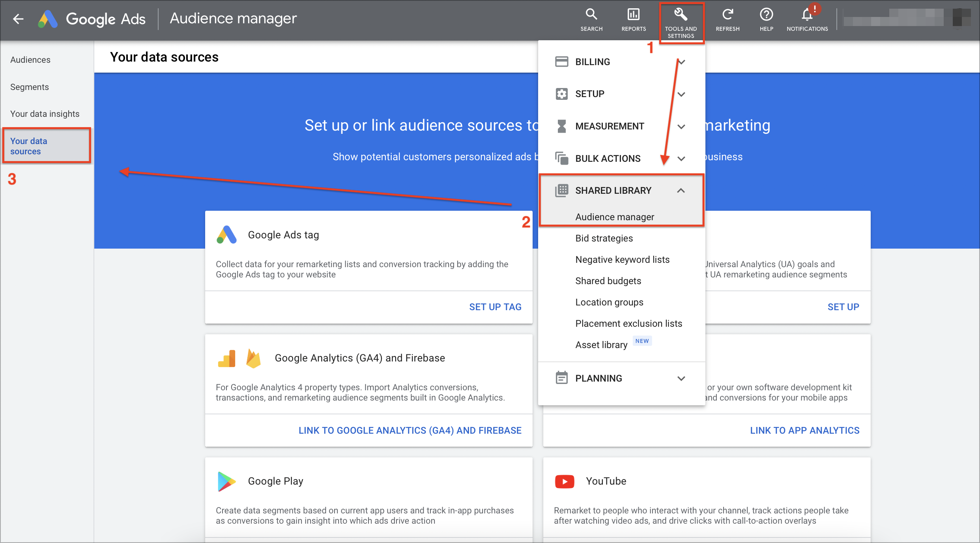The height and width of the screenshot is (543, 980).
Task: Open Negative keyword lists
Action: coord(623,260)
